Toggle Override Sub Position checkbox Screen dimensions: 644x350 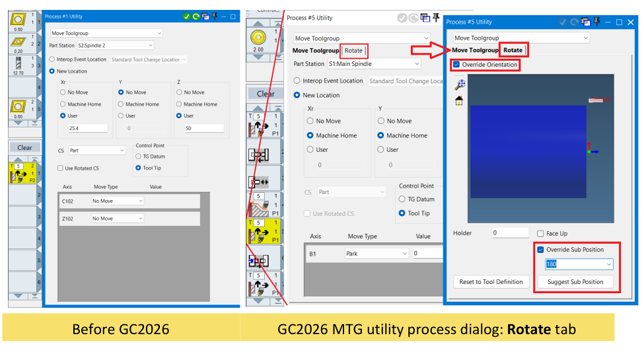point(540,250)
